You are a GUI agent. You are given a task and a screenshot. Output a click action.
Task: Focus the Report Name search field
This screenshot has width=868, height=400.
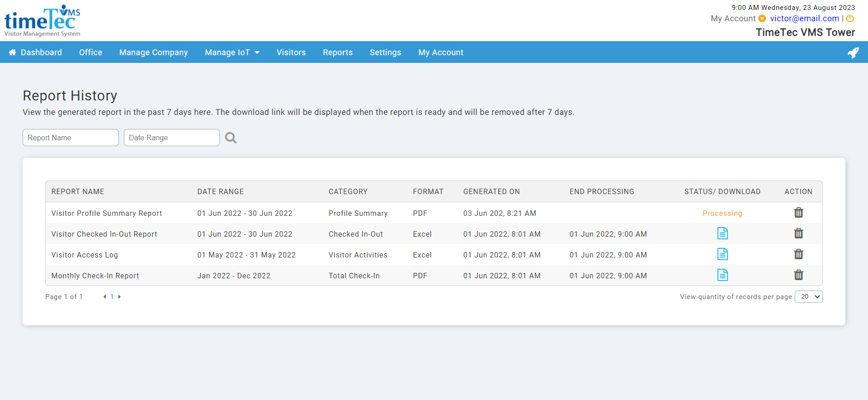(71, 138)
